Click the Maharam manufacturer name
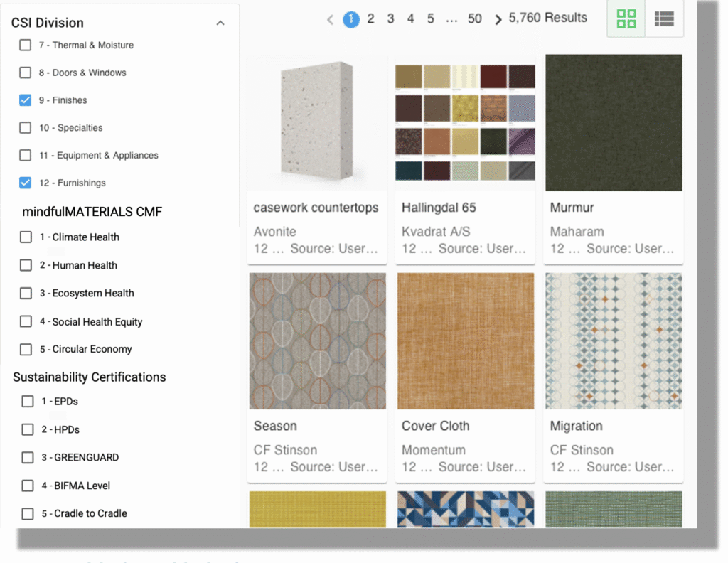 click(577, 231)
